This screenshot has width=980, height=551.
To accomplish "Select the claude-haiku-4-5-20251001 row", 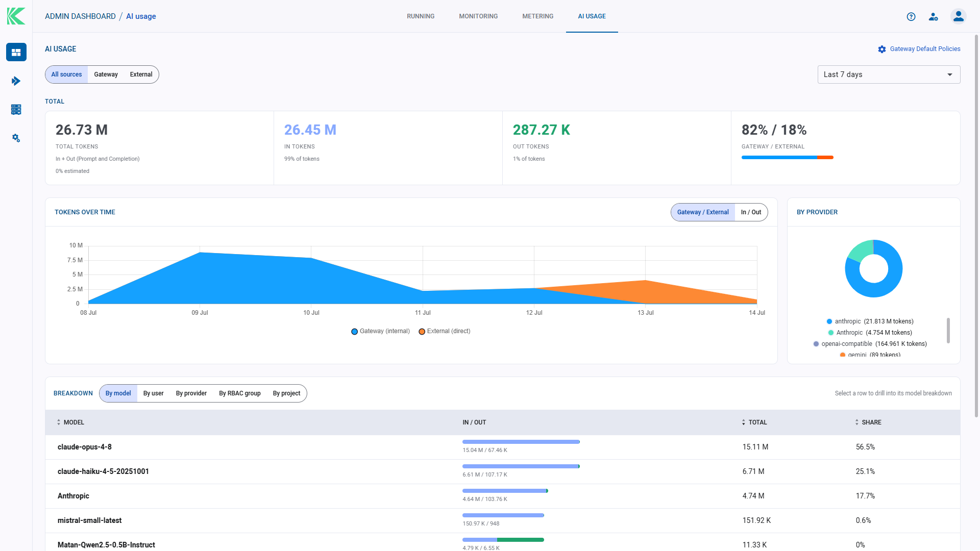I will tap(502, 471).
